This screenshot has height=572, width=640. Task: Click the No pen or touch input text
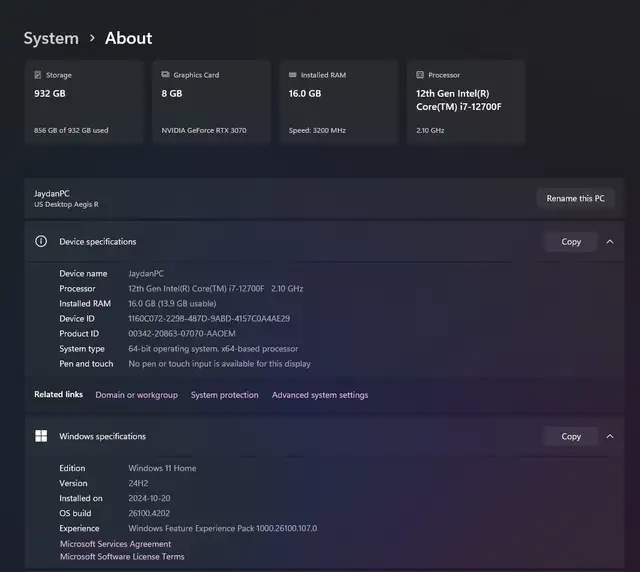tap(219, 364)
